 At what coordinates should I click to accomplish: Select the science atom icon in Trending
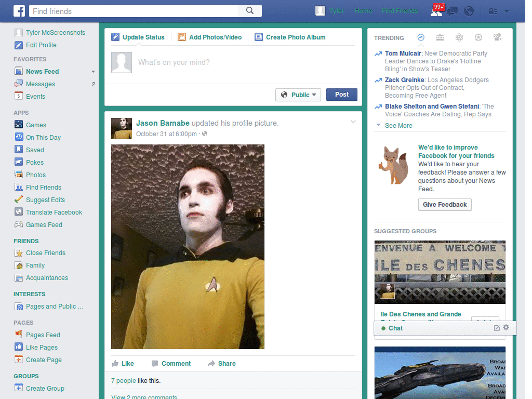tap(459, 37)
